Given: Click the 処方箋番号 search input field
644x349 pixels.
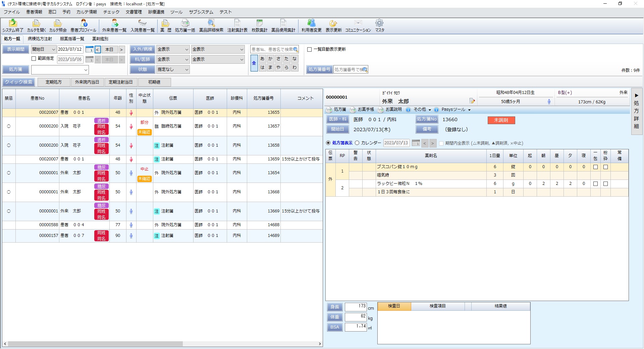Looking at the screenshot, I should pos(348,70).
